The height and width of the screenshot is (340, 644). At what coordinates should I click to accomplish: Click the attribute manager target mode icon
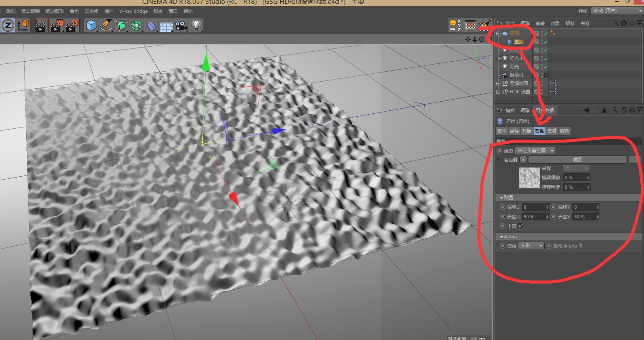click(632, 110)
